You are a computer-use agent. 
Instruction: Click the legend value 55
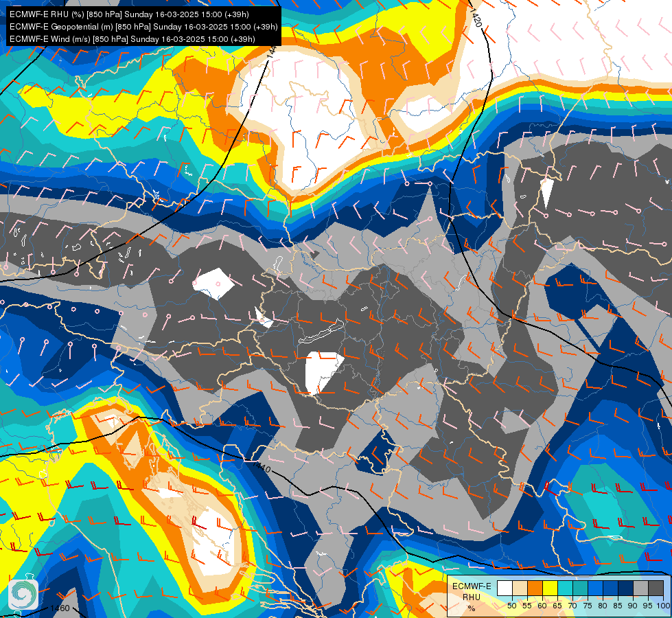[x=527, y=606]
